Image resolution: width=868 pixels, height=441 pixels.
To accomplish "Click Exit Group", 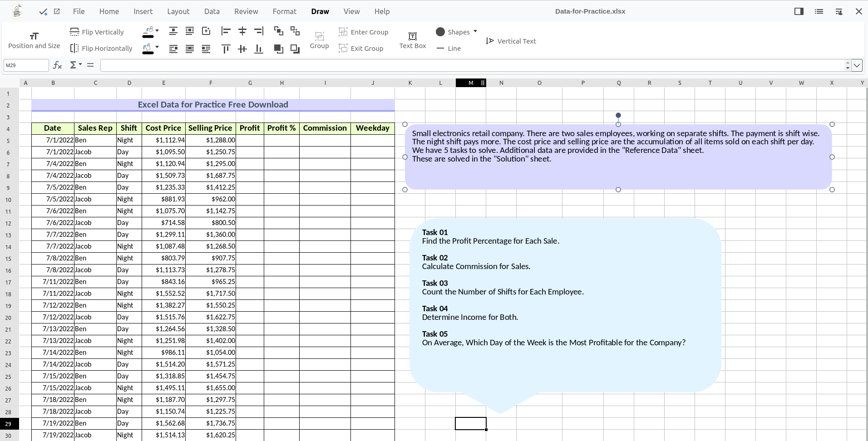I will (361, 48).
